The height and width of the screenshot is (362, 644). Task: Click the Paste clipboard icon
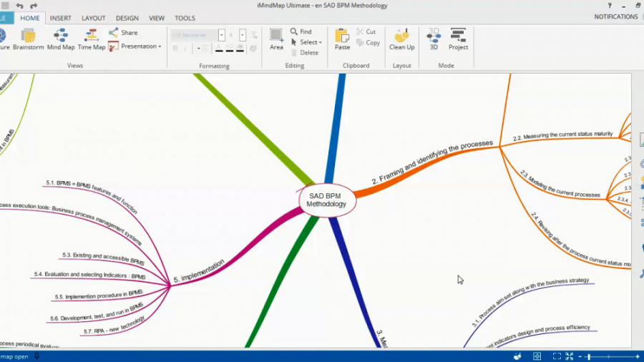coord(342,39)
